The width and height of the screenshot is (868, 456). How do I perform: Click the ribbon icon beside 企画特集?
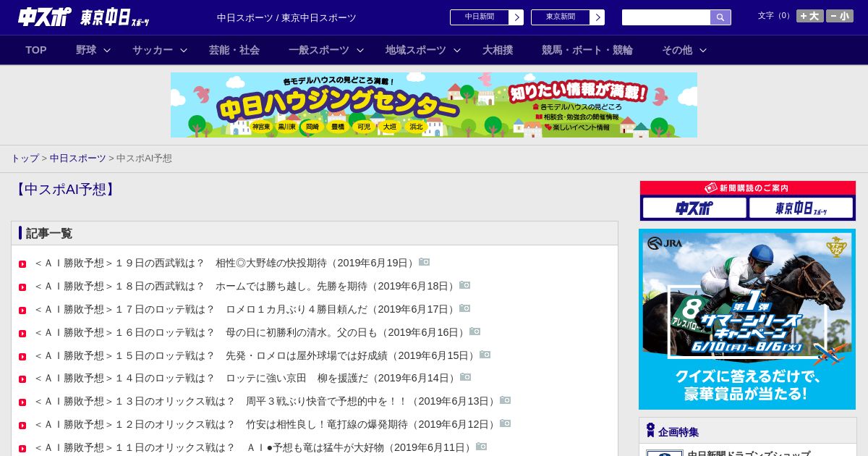[x=650, y=431]
